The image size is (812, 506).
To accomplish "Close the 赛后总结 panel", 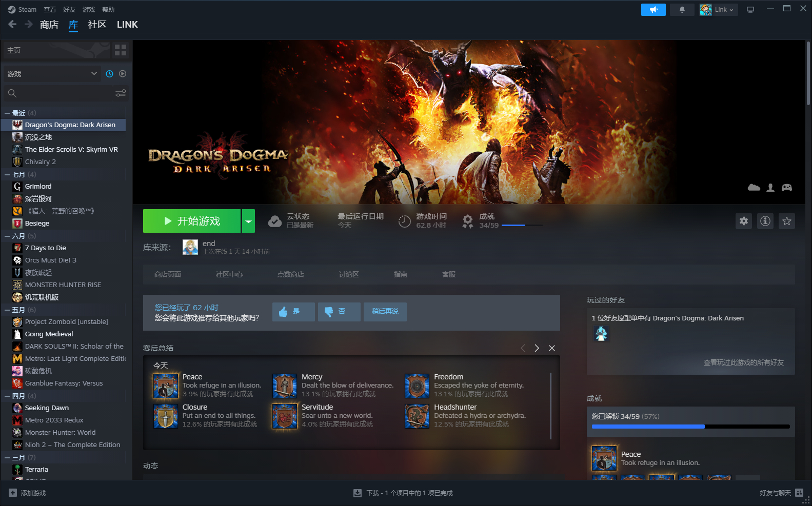I will pyautogui.click(x=552, y=348).
